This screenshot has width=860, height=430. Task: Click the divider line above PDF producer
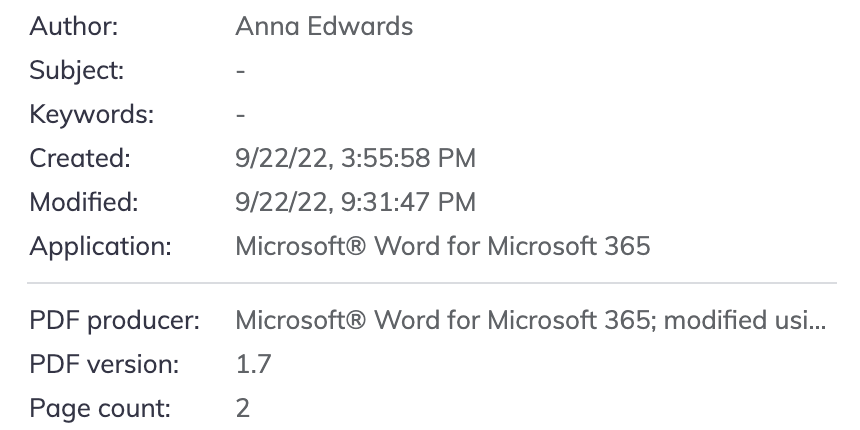coord(432,283)
